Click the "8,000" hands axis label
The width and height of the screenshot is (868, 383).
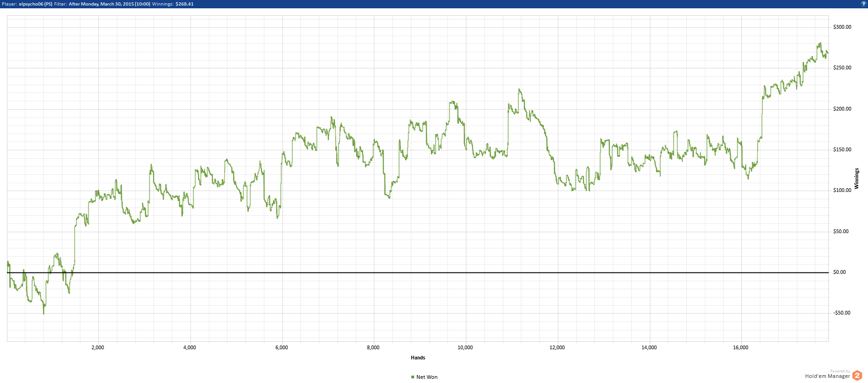pyautogui.click(x=373, y=347)
